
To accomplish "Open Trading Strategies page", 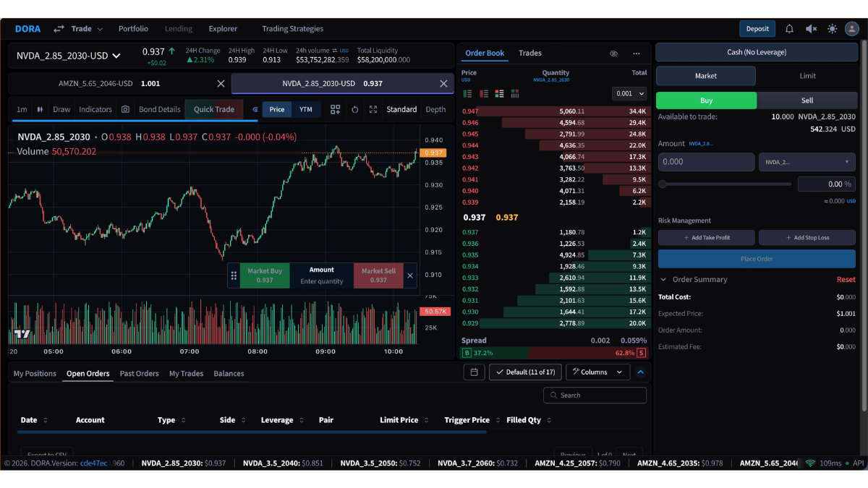I will (292, 29).
